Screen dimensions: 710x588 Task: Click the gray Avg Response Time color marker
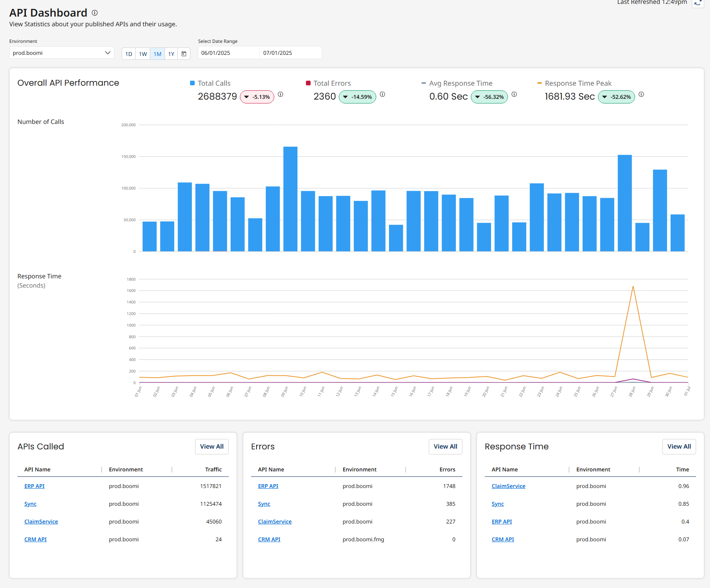(x=424, y=83)
